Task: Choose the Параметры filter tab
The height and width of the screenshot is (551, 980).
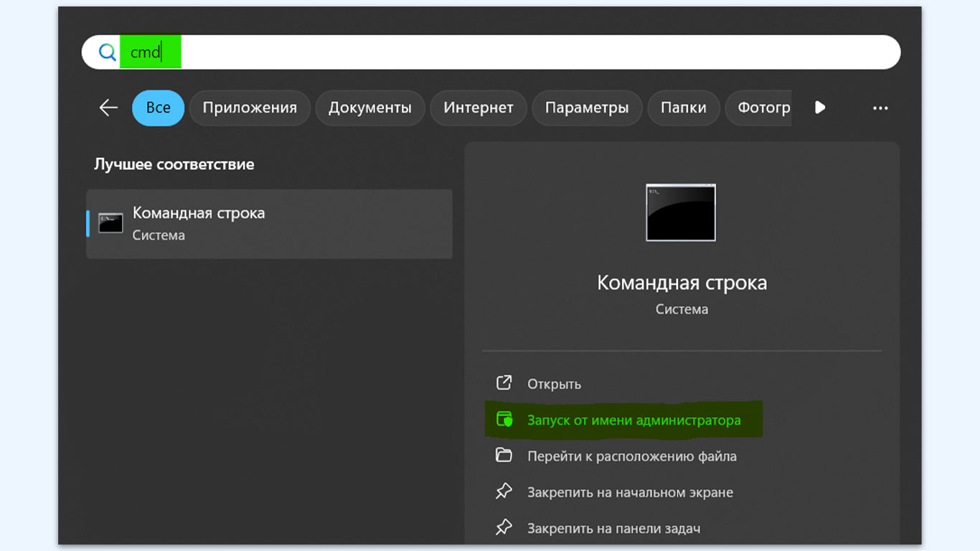Action: pos(587,108)
